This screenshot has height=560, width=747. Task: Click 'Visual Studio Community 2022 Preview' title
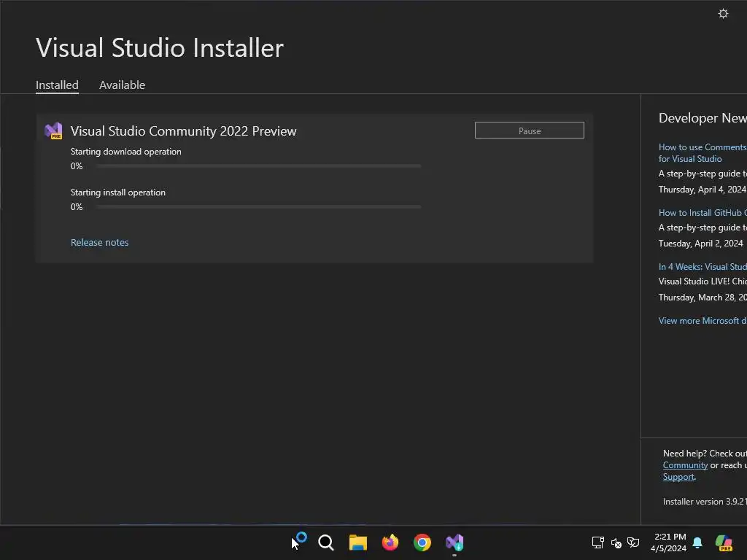click(183, 131)
